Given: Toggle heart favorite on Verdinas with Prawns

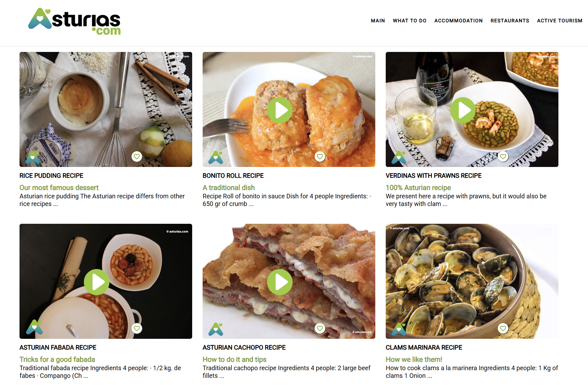Looking at the screenshot, I should point(503,157).
